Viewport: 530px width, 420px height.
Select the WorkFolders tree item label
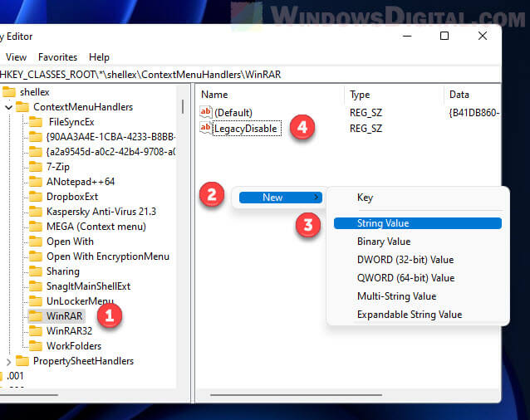pos(74,346)
